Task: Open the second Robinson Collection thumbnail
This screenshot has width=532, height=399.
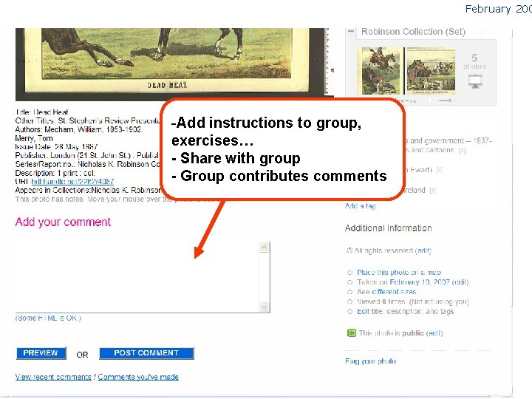Action: tap(431, 71)
